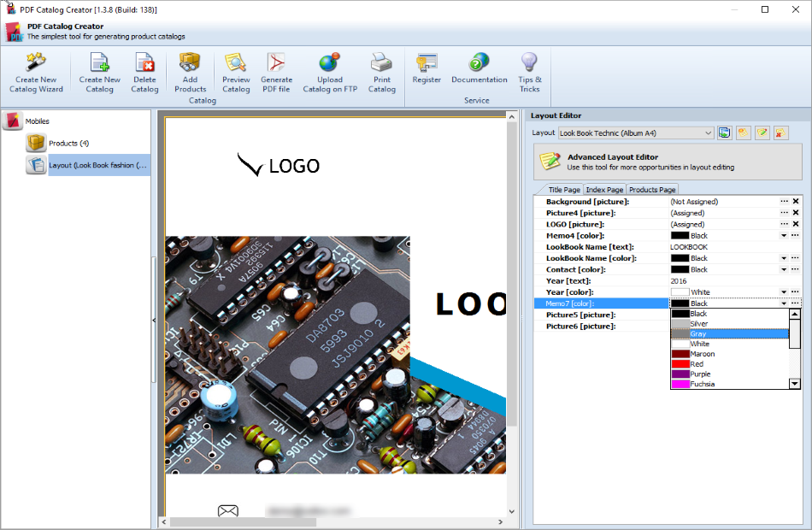Switch to the Products Page tab
This screenshot has width=812, height=530.
(652, 190)
